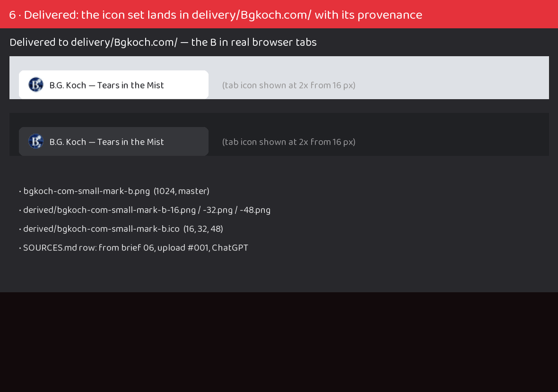Viewport: 558px width, 392px height.
Task: Select the dark-theme 'B.G. Koch — Tears in the Mist' tab title
Action: pyautogui.click(x=107, y=142)
